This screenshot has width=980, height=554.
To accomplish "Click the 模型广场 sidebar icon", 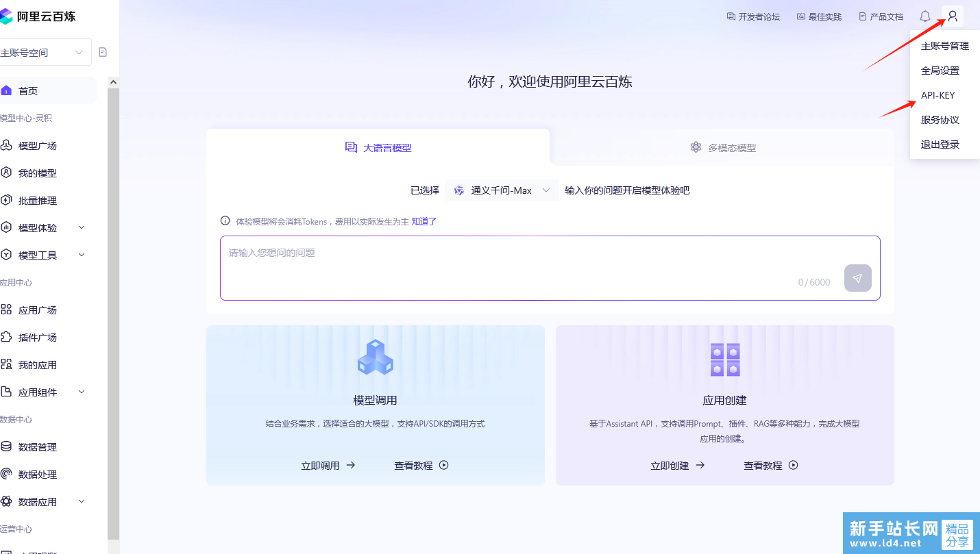I will click(6, 145).
